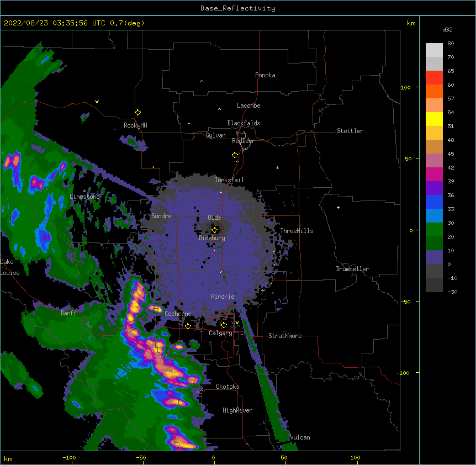476x465 pixels.
Task: Click the white caret marker west of Lacombe
Action: pos(219,109)
